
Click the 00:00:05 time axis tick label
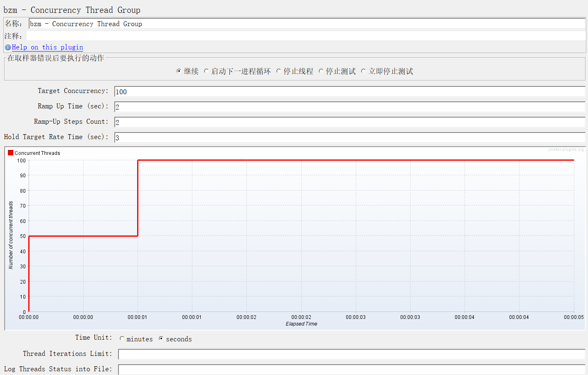tap(574, 317)
